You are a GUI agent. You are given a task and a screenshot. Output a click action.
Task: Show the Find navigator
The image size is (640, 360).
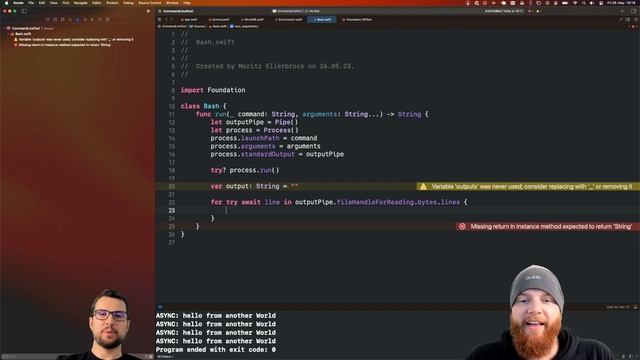point(70,19)
